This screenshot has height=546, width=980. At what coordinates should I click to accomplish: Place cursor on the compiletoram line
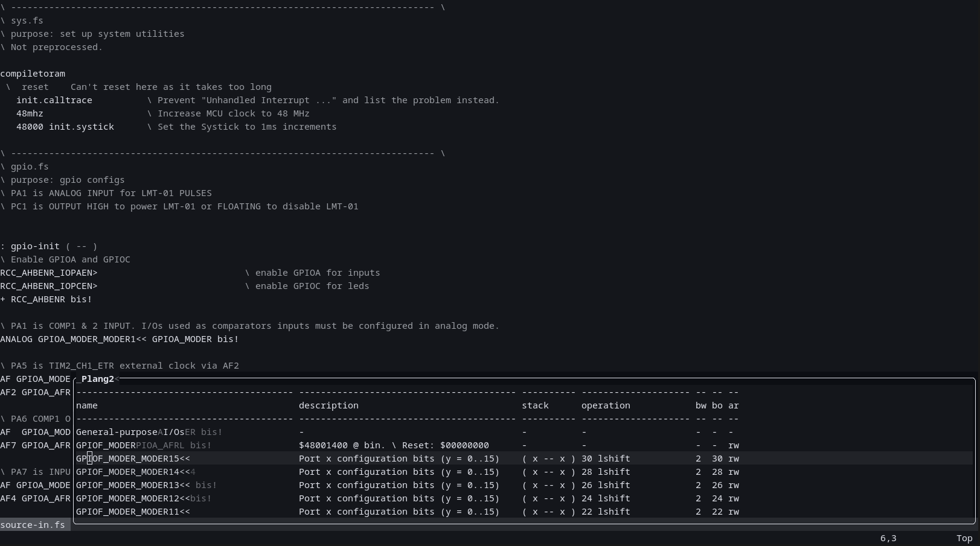(x=33, y=74)
